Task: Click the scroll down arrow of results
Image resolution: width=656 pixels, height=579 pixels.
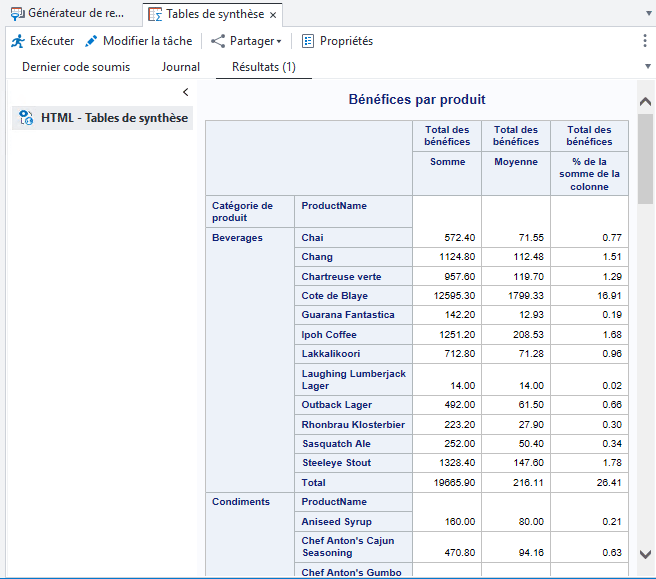Action: (x=646, y=554)
